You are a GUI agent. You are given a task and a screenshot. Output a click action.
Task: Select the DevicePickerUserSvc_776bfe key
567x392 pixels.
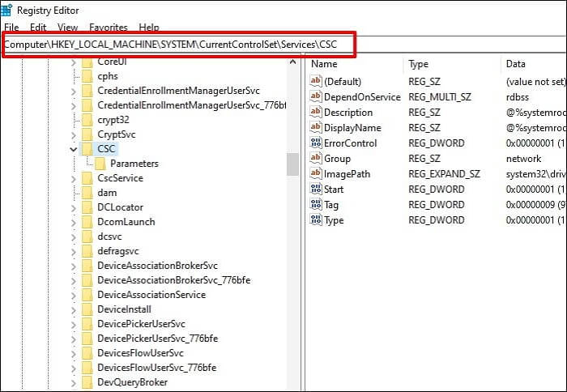tap(157, 339)
